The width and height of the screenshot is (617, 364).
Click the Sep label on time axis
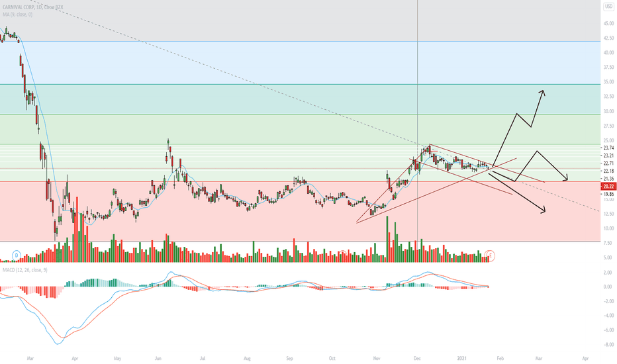289,359
